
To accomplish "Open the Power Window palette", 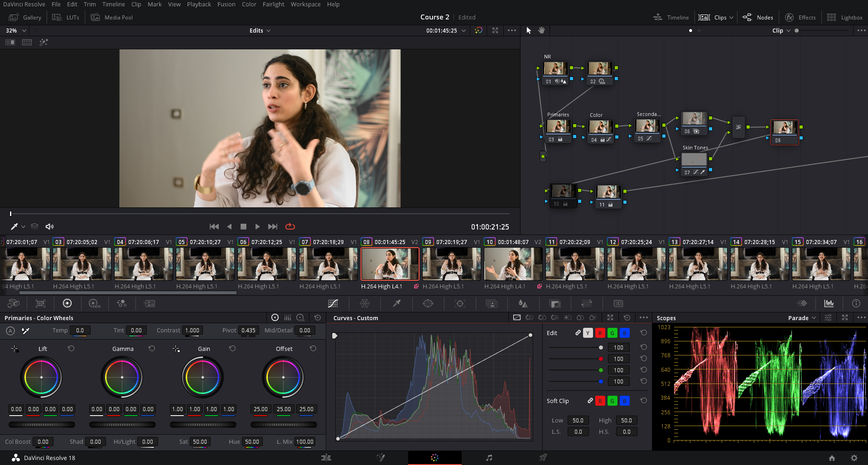I will [x=428, y=303].
